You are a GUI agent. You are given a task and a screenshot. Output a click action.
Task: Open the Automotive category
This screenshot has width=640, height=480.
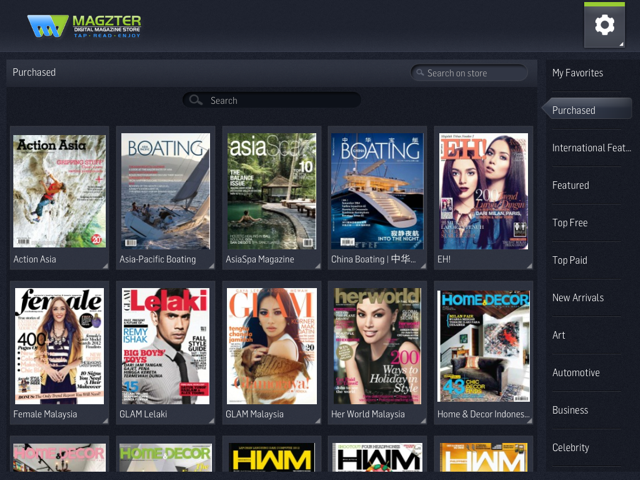click(x=576, y=373)
